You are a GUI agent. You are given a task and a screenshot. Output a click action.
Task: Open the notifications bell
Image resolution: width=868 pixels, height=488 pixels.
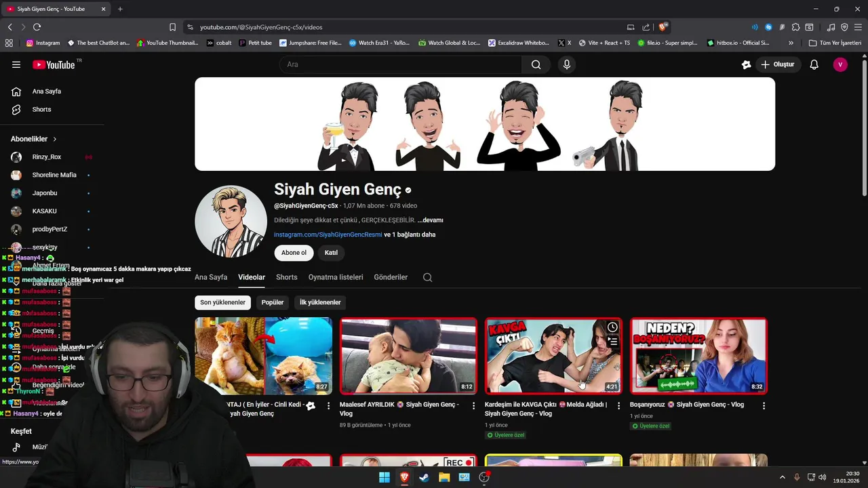(814, 64)
